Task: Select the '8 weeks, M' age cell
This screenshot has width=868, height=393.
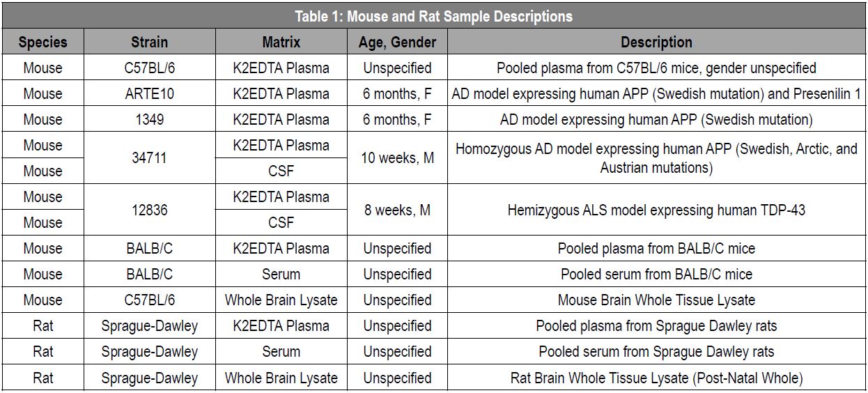Action: click(x=397, y=210)
